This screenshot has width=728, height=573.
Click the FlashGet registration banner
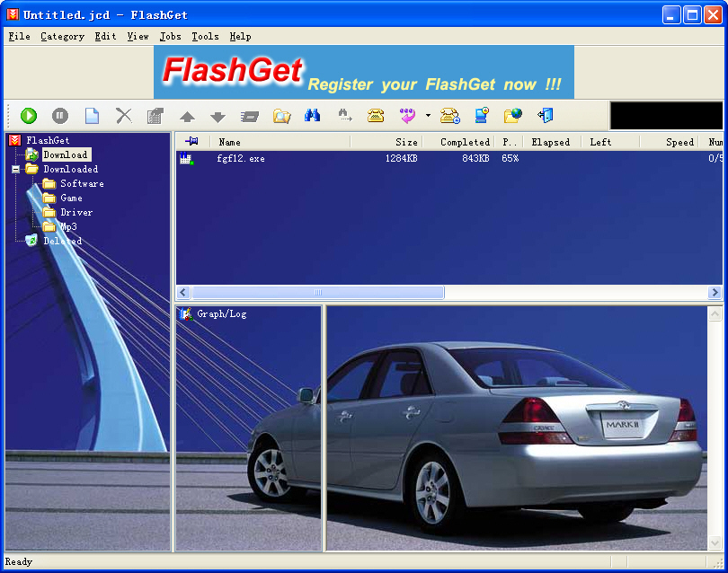(364, 72)
